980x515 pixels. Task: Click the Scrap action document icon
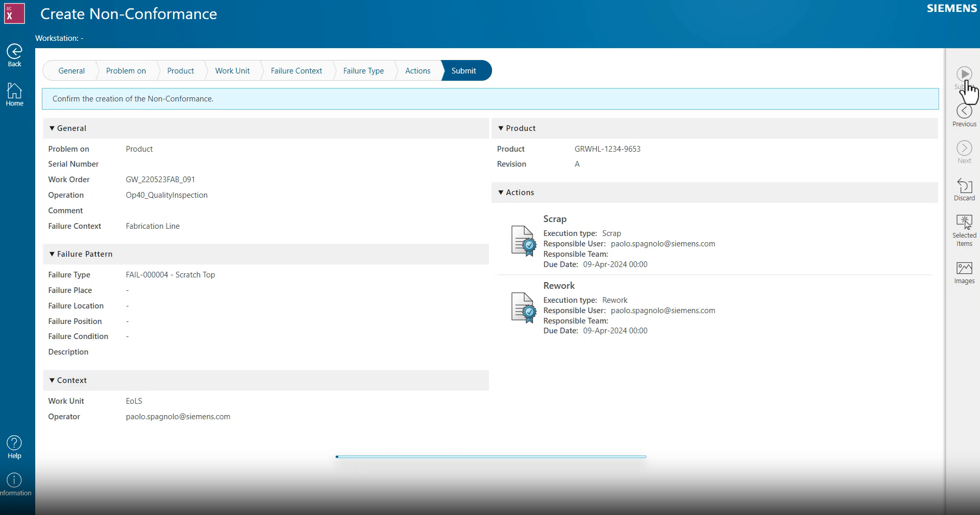[523, 241]
